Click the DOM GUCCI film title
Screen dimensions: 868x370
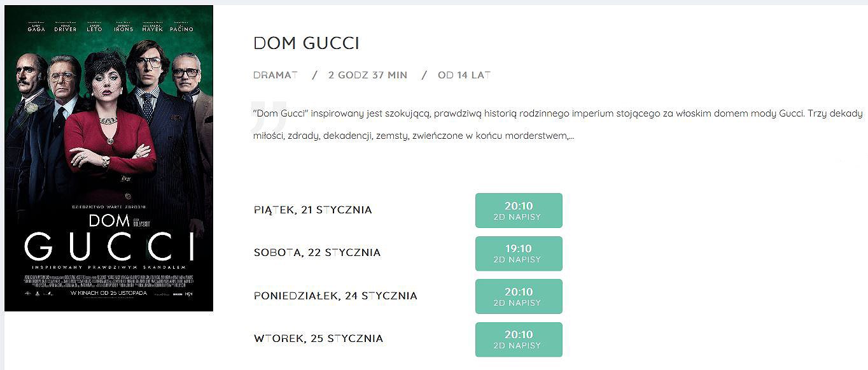tap(306, 43)
